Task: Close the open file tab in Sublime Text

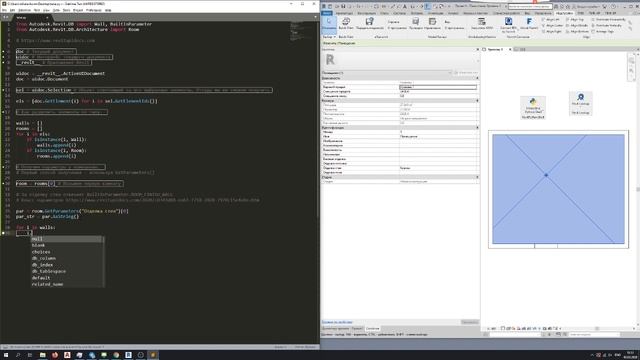Action: [47, 18]
